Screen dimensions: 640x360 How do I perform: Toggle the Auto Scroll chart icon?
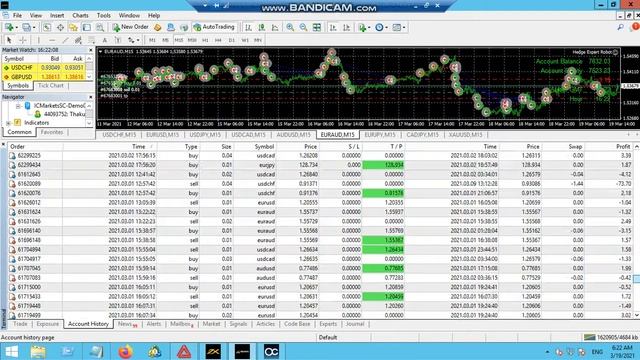(333, 27)
